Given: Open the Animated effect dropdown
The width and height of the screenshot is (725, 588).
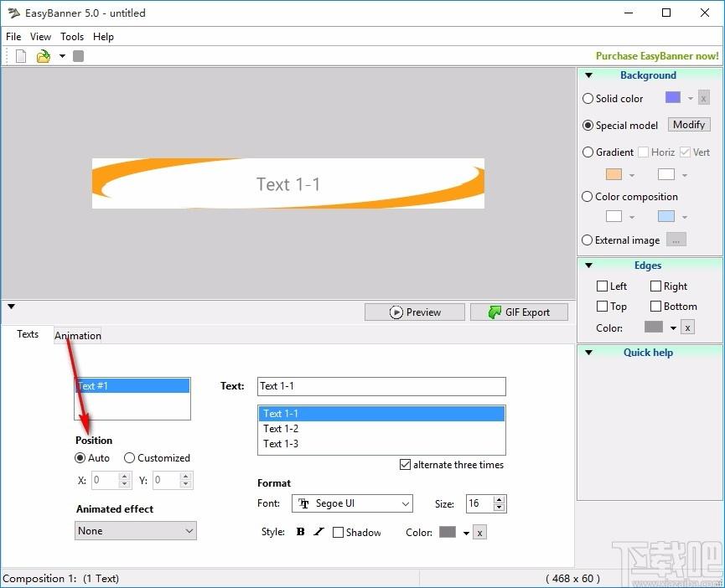Looking at the screenshot, I should (136, 531).
